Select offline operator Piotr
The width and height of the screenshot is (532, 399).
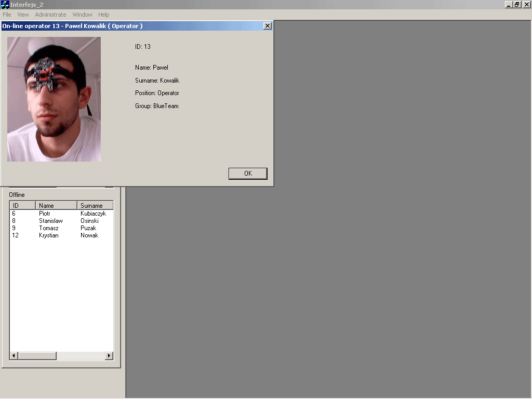[45, 214]
